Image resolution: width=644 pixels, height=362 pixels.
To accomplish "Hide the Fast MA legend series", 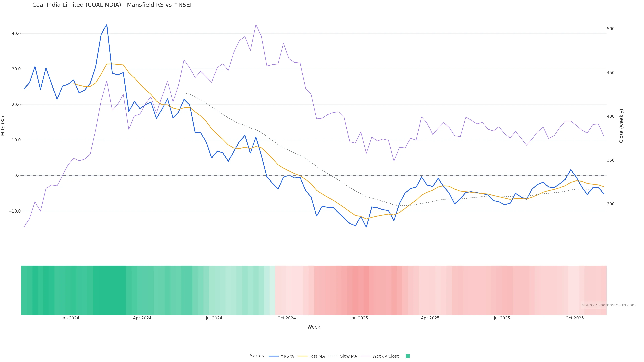I will (x=317, y=356).
